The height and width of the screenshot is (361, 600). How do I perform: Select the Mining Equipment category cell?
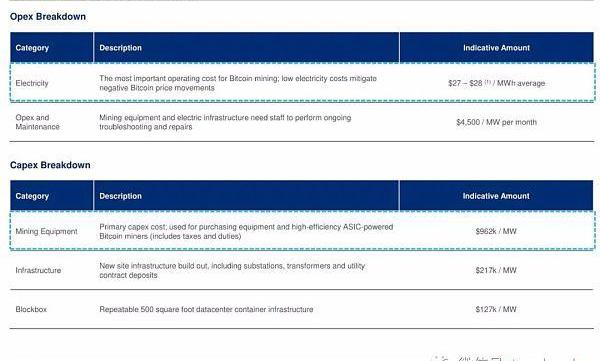[46, 231]
